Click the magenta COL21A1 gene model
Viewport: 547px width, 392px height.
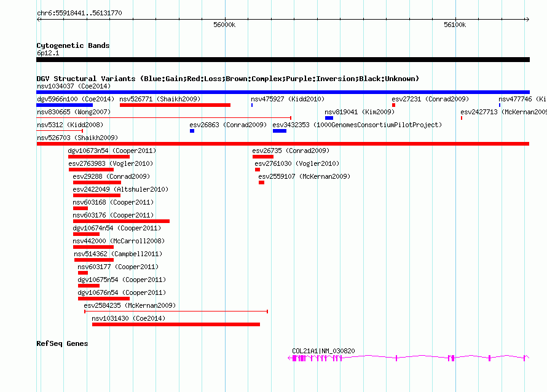pos(408,358)
